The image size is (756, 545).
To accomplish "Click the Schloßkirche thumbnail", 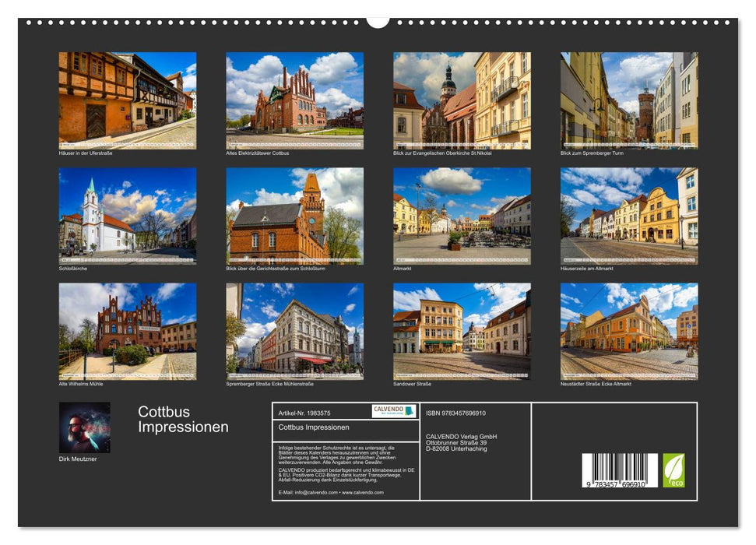I will click(x=123, y=215).
